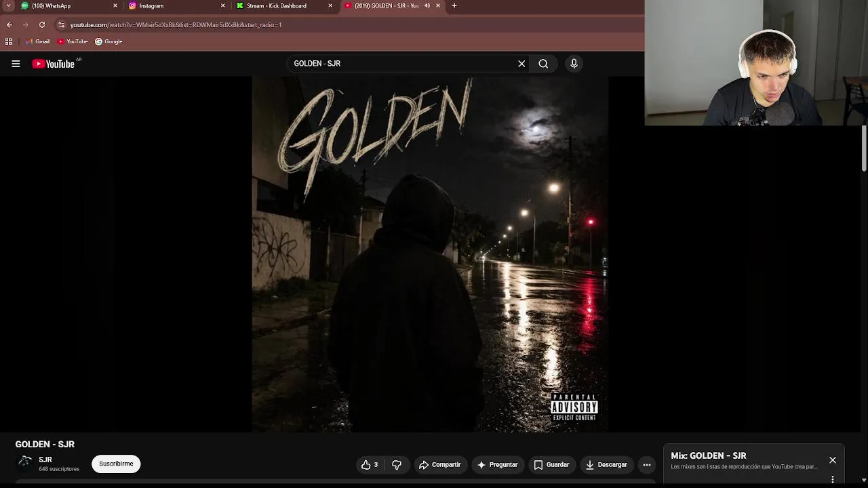Clear the search box with the X

521,64
